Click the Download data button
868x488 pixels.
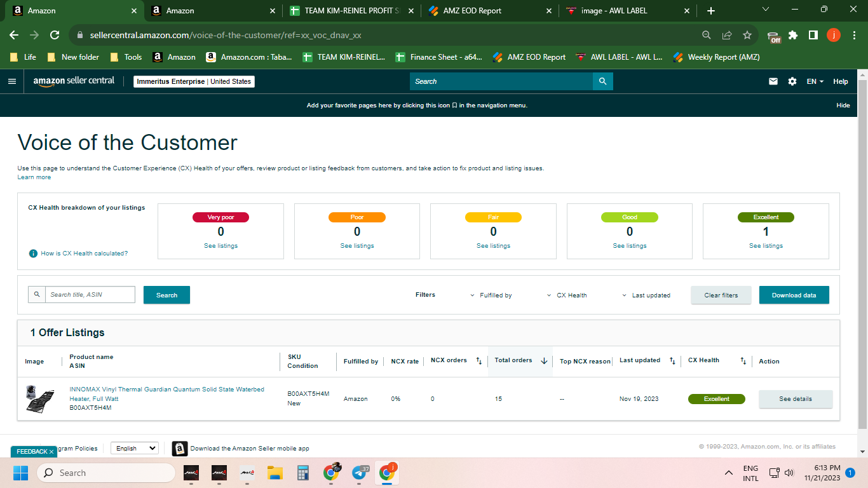click(794, 295)
